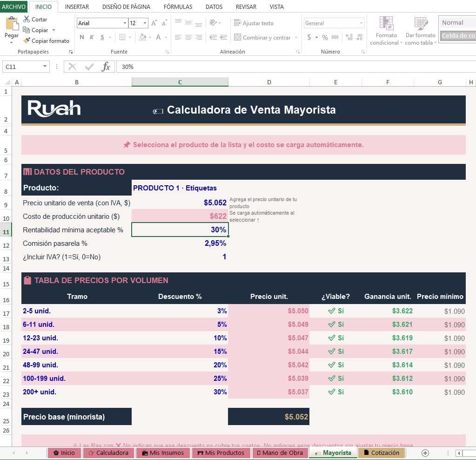Toggle bold with the N button
Image resolution: width=476 pixels, height=460 pixels.
pyautogui.click(x=82, y=37)
